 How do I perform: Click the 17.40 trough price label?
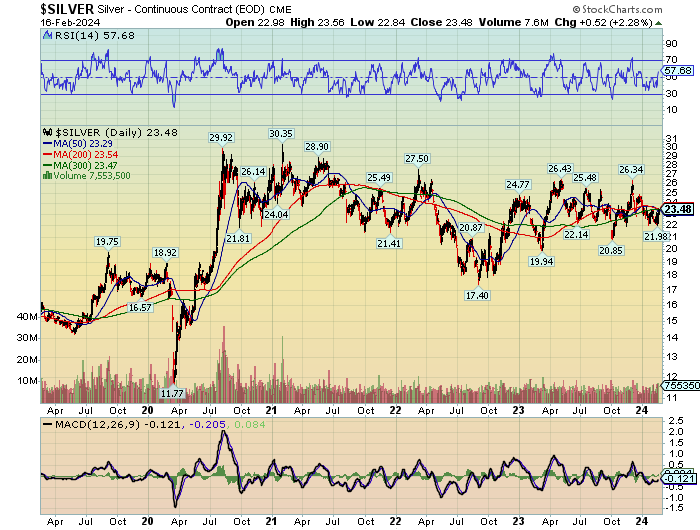tap(477, 296)
